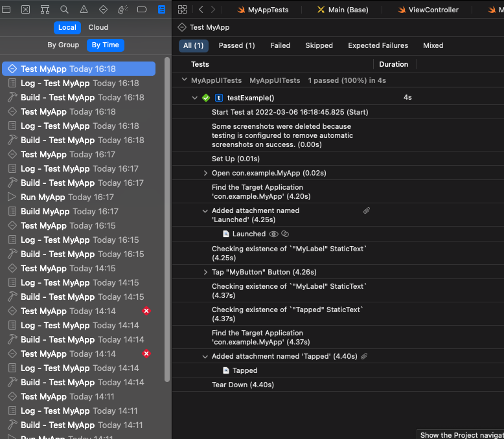The image size is (504, 439).
Task: Collapse Added attachment named 'Launched'
Action: pos(205,211)
